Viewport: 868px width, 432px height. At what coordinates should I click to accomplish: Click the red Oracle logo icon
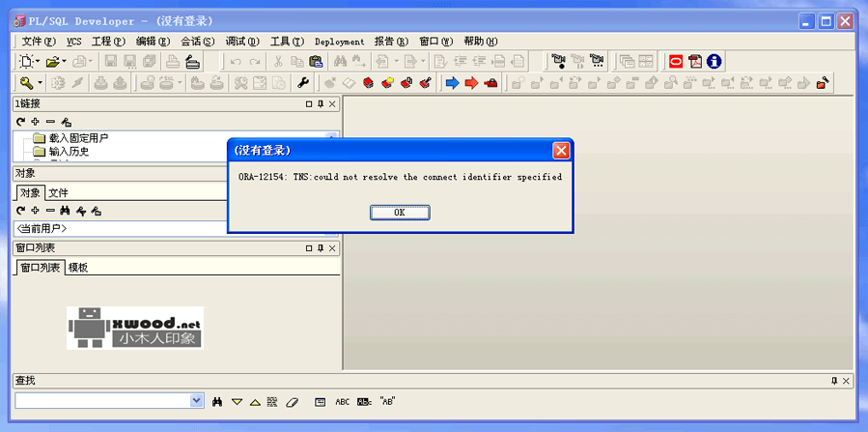tap(677, 61)
